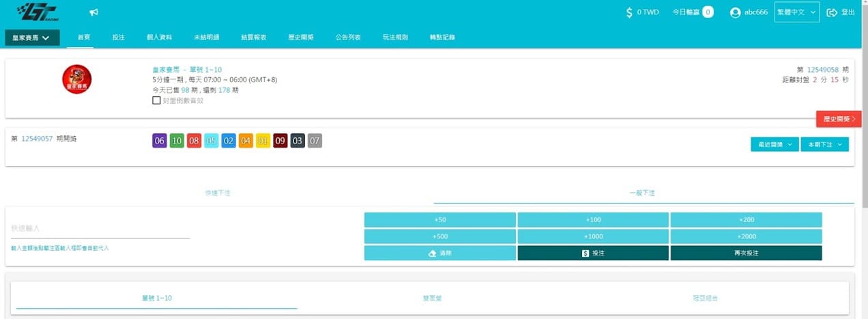Click the red 08 result ball

[x=194, y=141]
